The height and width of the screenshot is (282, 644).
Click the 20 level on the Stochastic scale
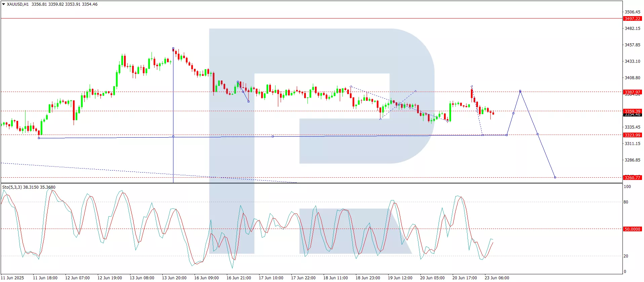[626, 256]
